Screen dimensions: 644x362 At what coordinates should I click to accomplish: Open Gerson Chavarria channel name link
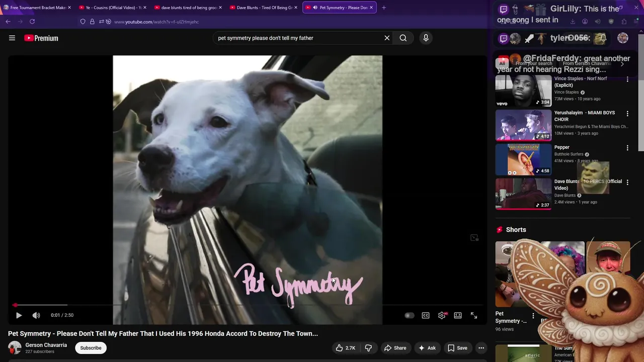click(x=46, y=345)
